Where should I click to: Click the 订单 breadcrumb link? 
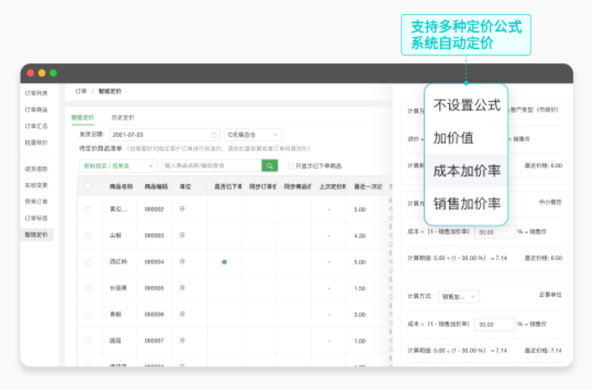81,91
